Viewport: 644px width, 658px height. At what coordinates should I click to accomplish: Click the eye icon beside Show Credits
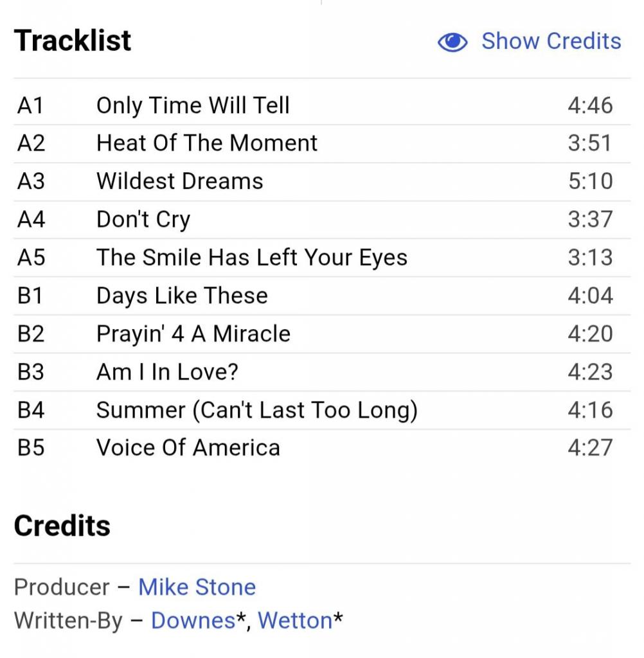452,42
